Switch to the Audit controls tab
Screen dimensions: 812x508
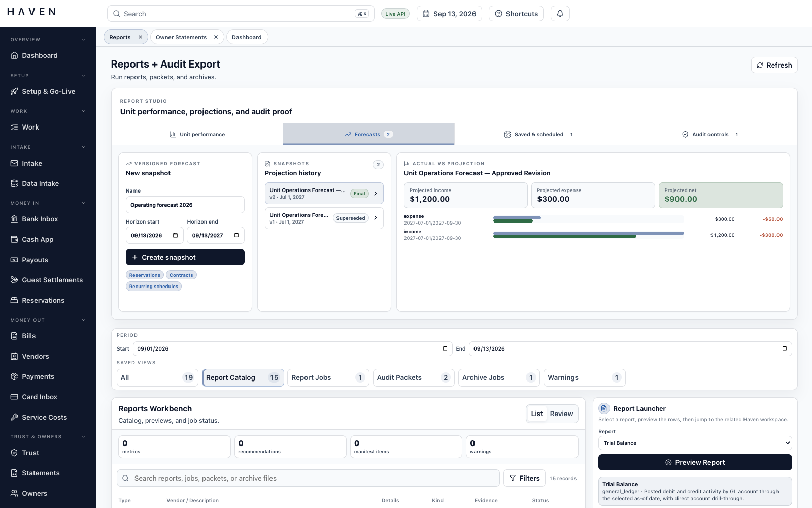click(711, 134)
